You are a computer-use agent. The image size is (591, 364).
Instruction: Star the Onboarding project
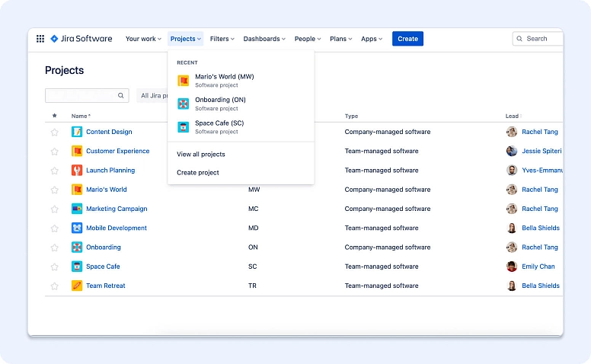(55, 247)
